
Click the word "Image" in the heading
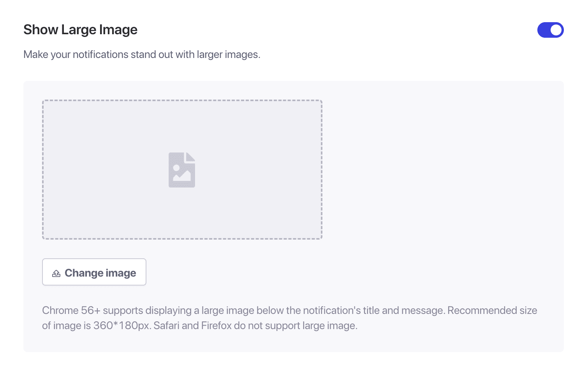coord(118,30)
